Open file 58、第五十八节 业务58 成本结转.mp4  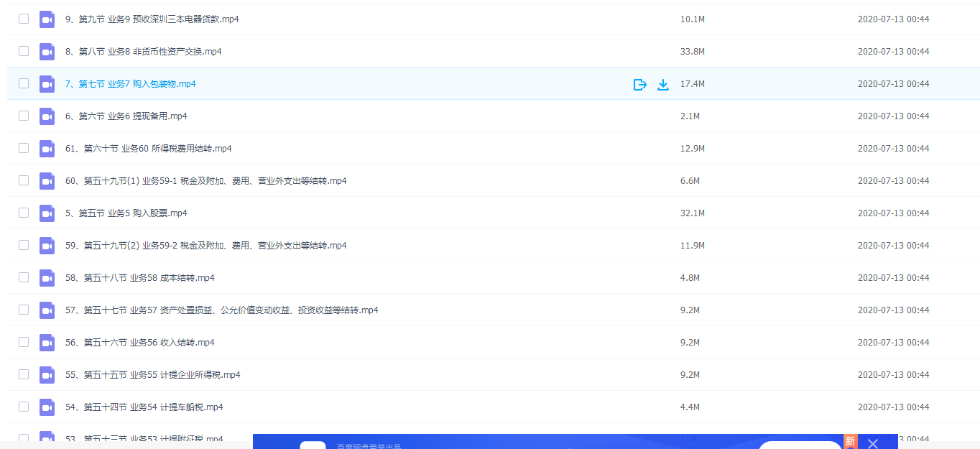click(139, 278)
